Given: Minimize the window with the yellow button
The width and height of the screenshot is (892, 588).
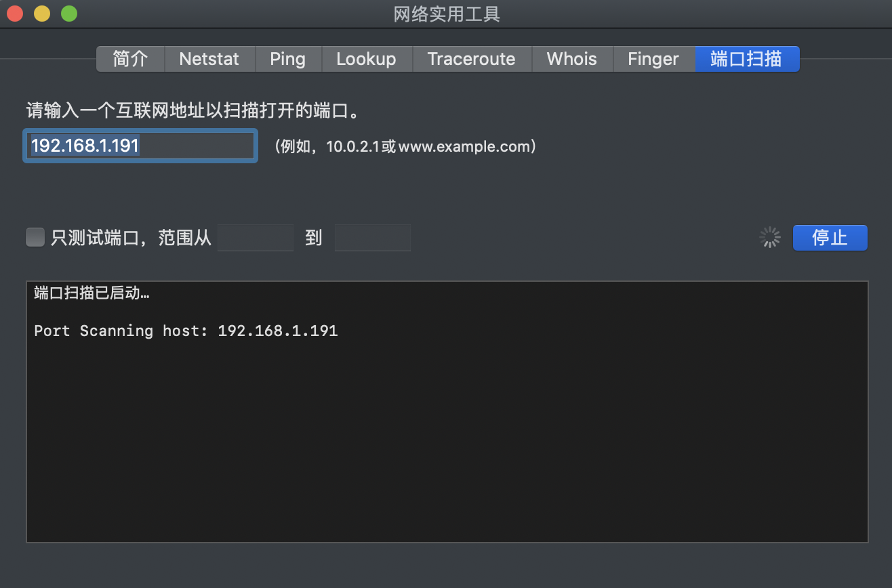Looking at the screenshot, I should coord(41,14).
